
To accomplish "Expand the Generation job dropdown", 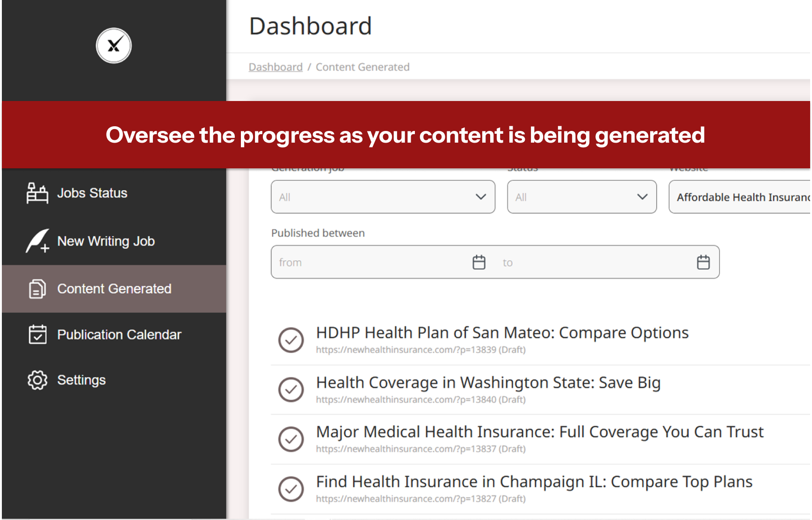I will pyautogui.click(x=383, y=197).
